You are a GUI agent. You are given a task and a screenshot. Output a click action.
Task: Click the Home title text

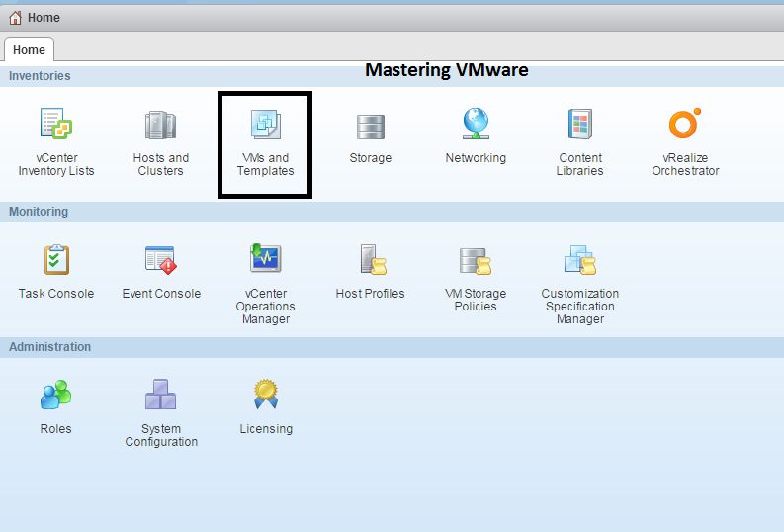[x=44, y=18]
